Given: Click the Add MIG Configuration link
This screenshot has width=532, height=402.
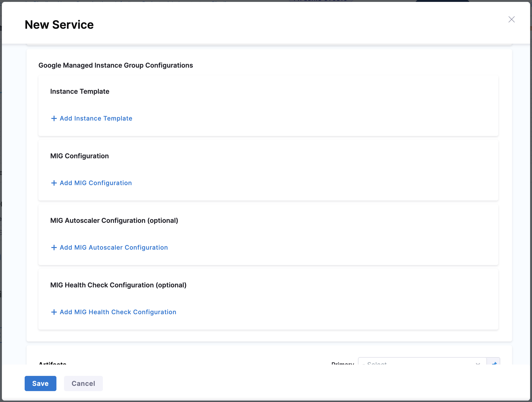Looking at the screenshot, I should point(96,183).
